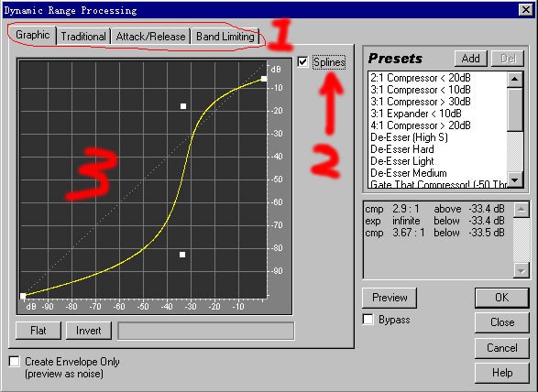Click the Invert button
538x392 pixels.
[x=89, y=331]
